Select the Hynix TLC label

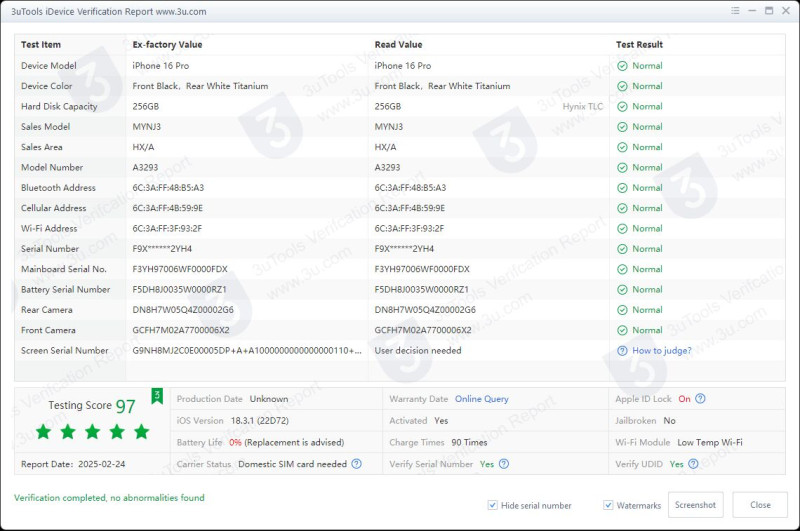[583, 107]
